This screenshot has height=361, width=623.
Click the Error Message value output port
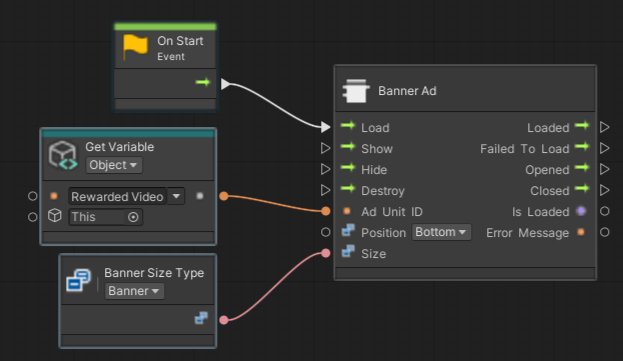[x=604, y=232]
